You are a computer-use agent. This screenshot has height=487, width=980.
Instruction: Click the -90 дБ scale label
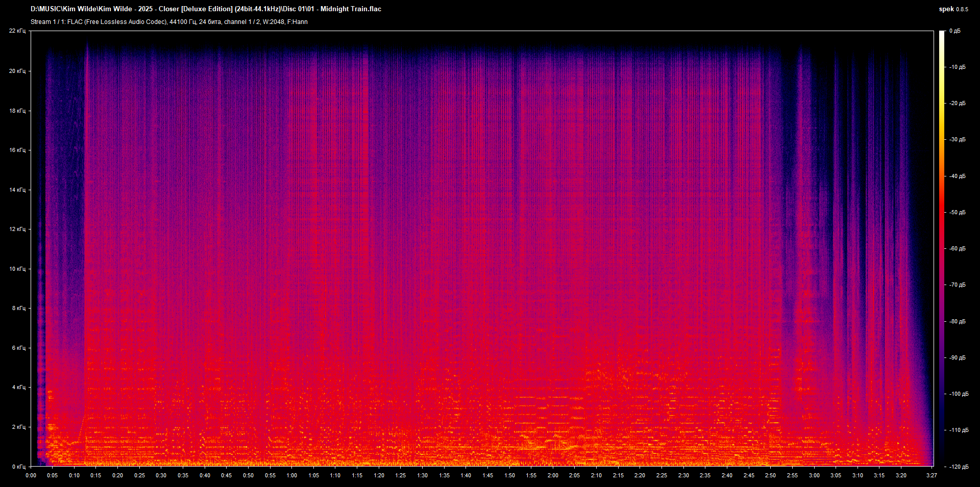(x=957, y=357)
